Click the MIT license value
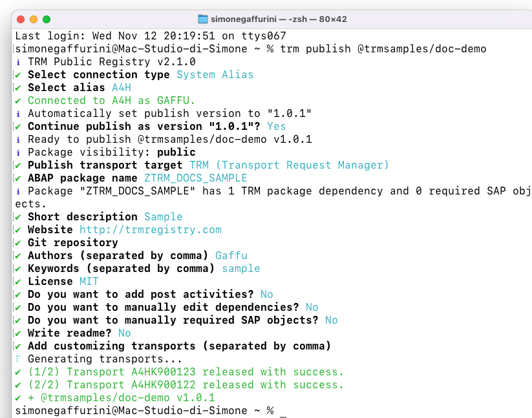 pyautogui.click(x=89, y=282)
